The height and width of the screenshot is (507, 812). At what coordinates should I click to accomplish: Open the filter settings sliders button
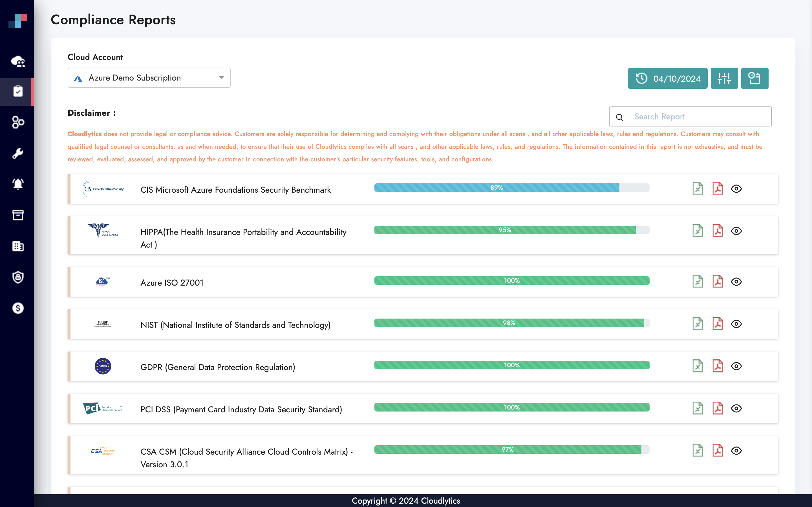pos(724,78)
